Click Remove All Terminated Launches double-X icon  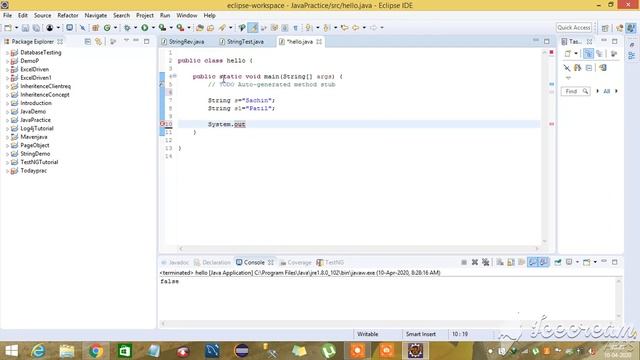485,262
